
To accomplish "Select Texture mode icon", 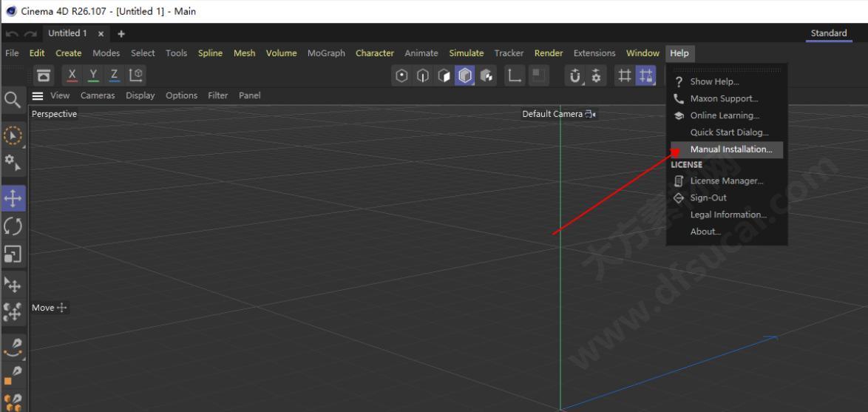I will pos(486,75).
